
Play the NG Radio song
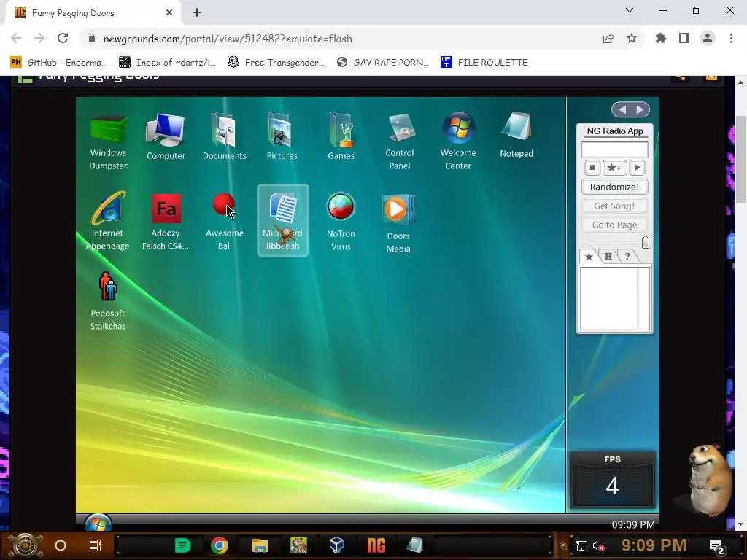click(637, 168)
